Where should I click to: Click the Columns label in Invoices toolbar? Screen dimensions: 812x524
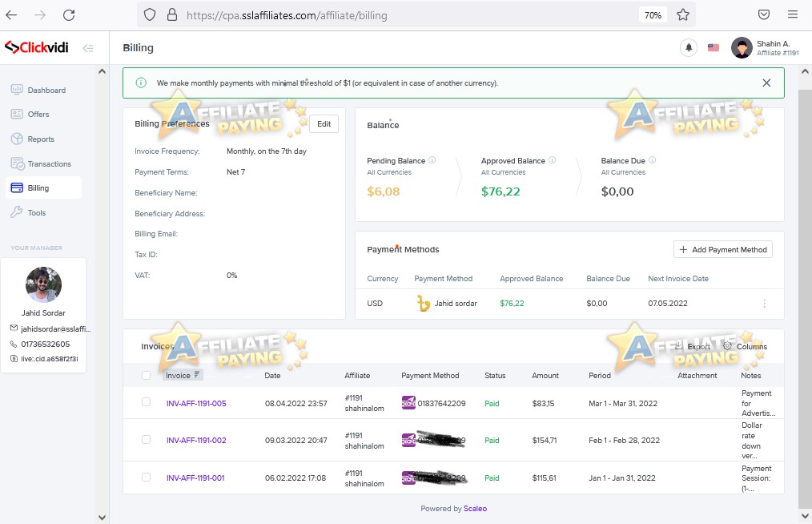click(752, 346)
